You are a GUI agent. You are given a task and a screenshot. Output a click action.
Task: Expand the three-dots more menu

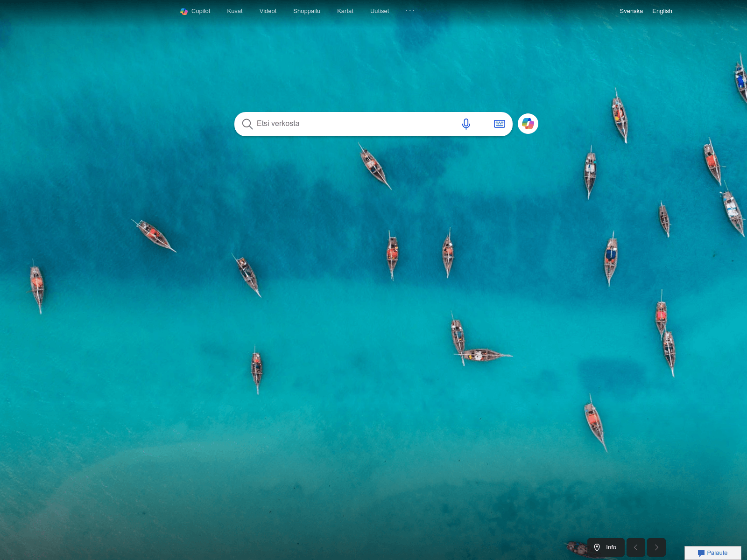click(x=410, y=11)
